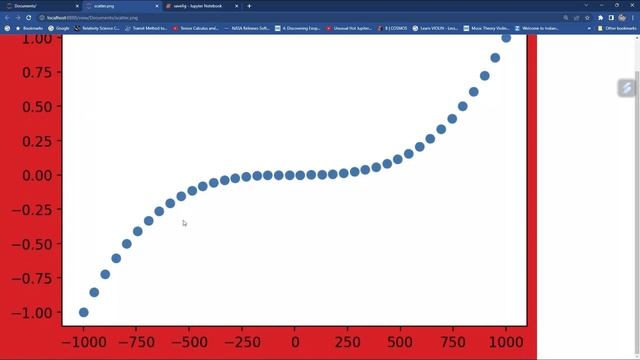Viewport: 640px width, 360px height.
Task: Click the floating side widget icon
Action: pyautogui.click(x=627, y=88)
